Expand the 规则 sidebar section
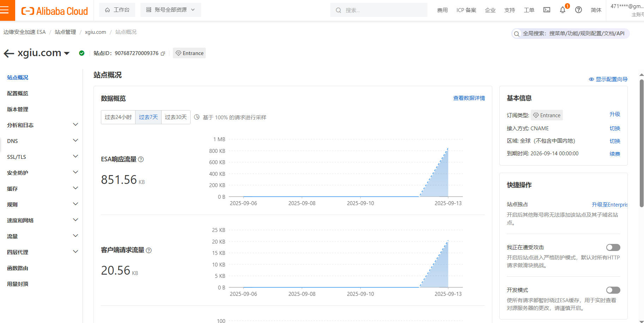 [42, 204]
